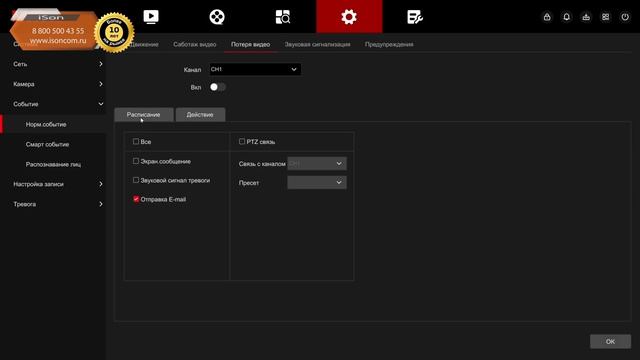Screen dimensions: 640x360
Task: Open the Связь с каналом dropdown
Action: pyautogui.click(x=317, y=163)
